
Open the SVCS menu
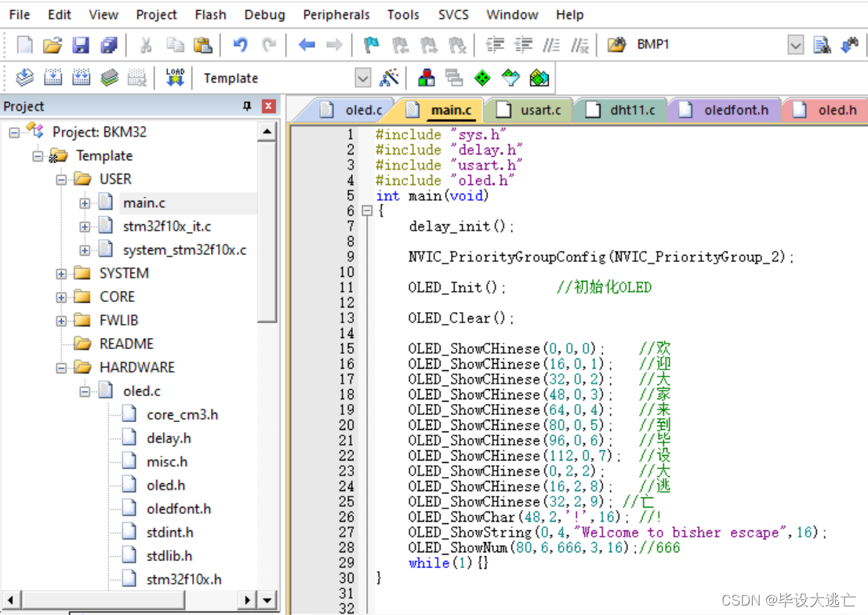pos(453,14)
